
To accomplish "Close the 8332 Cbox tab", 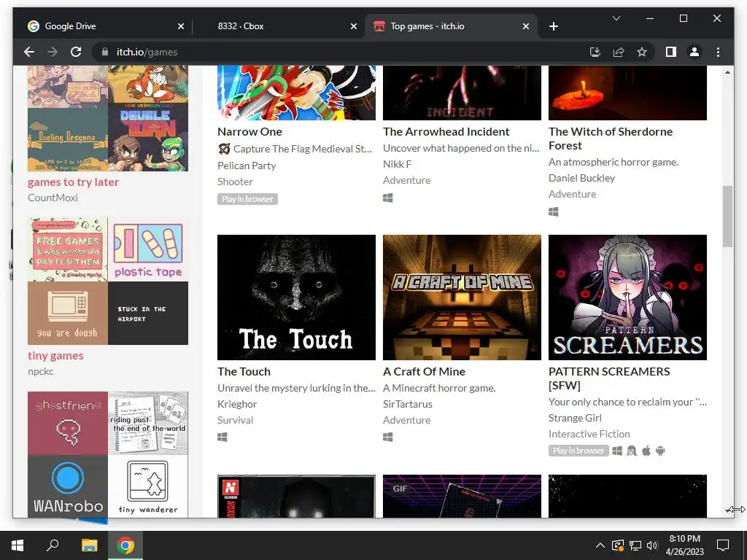I will coord(354,26).
